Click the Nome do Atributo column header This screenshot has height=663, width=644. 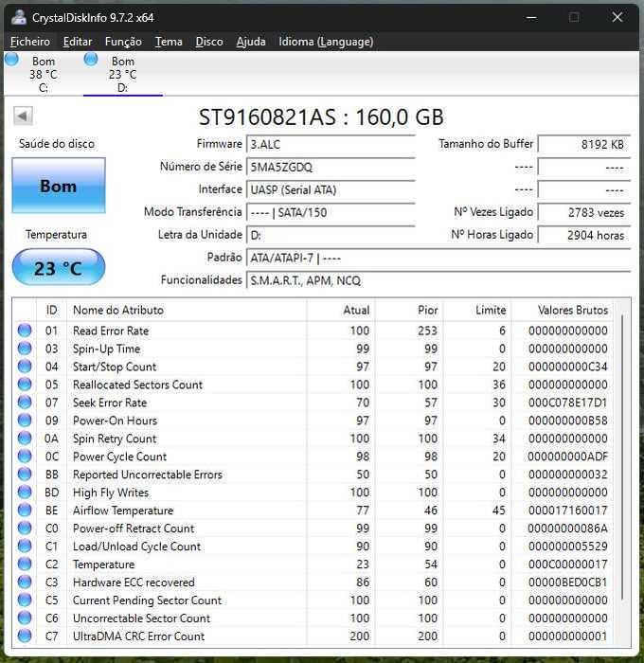(187, 310)
